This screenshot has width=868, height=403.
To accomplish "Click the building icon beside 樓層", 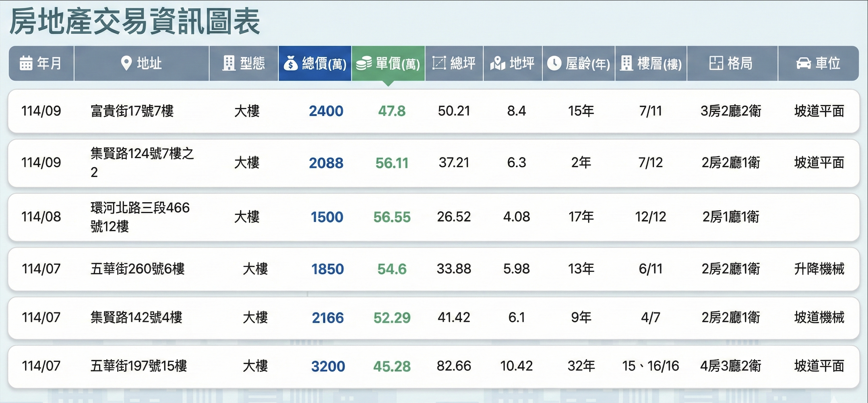I will pyautogui.click(x=626, y=63).
